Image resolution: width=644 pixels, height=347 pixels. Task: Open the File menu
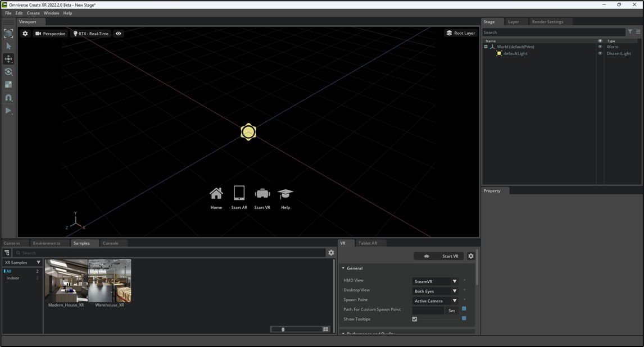[8, 13]
